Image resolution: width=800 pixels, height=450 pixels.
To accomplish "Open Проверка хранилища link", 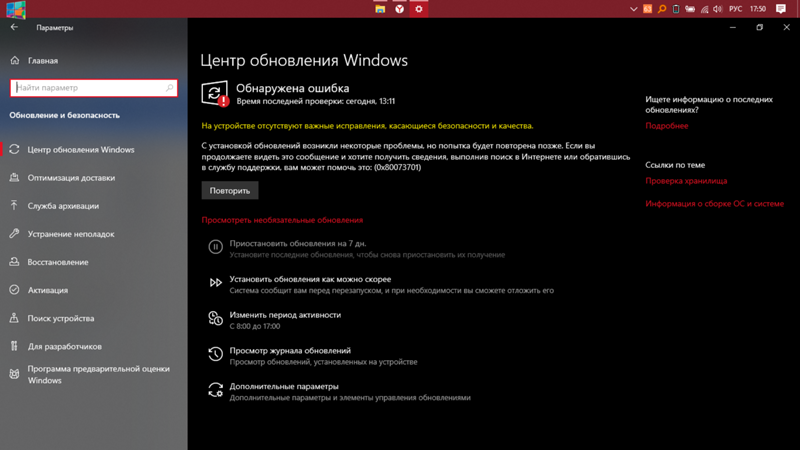I will point(686,181).
